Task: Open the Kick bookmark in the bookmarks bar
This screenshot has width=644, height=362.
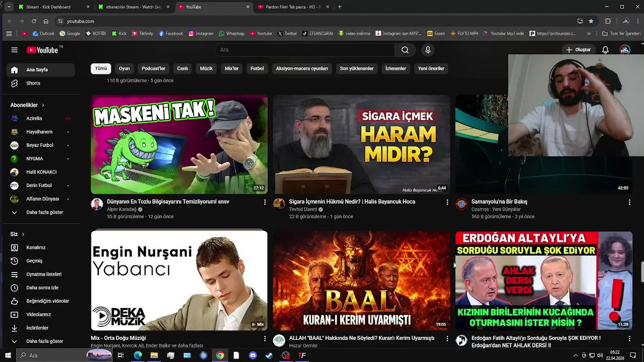Action: click(119, 34)
